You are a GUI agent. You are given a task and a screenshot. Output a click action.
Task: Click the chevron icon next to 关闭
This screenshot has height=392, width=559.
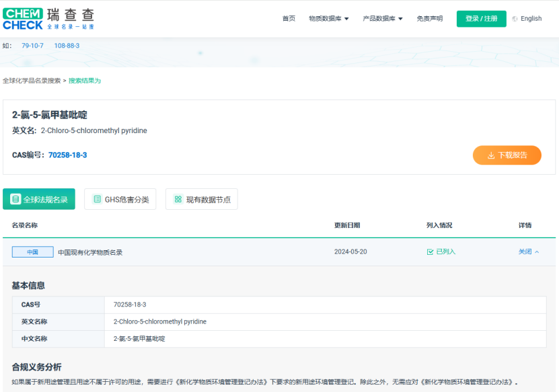pyautogui.click(x=537, y=251)
